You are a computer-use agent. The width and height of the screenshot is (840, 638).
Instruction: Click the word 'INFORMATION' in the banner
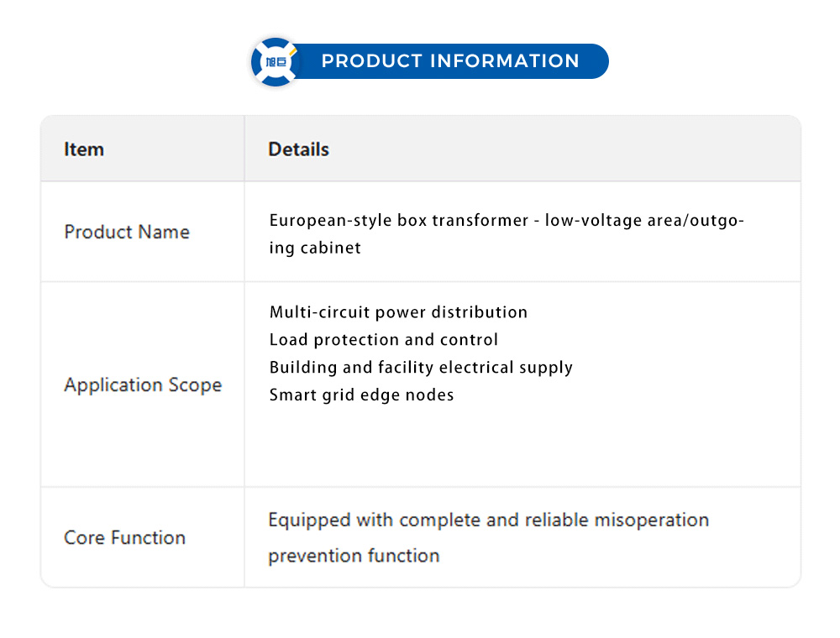click(504, 61)
